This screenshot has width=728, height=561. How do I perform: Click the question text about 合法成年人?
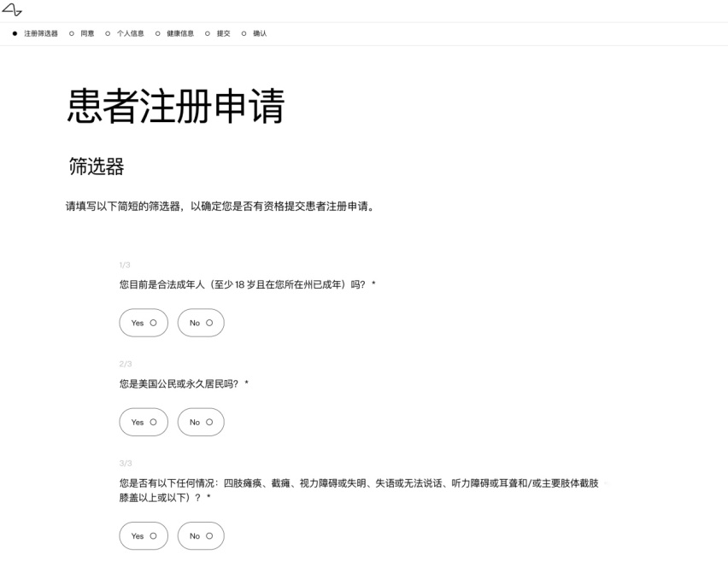(247, 284)
